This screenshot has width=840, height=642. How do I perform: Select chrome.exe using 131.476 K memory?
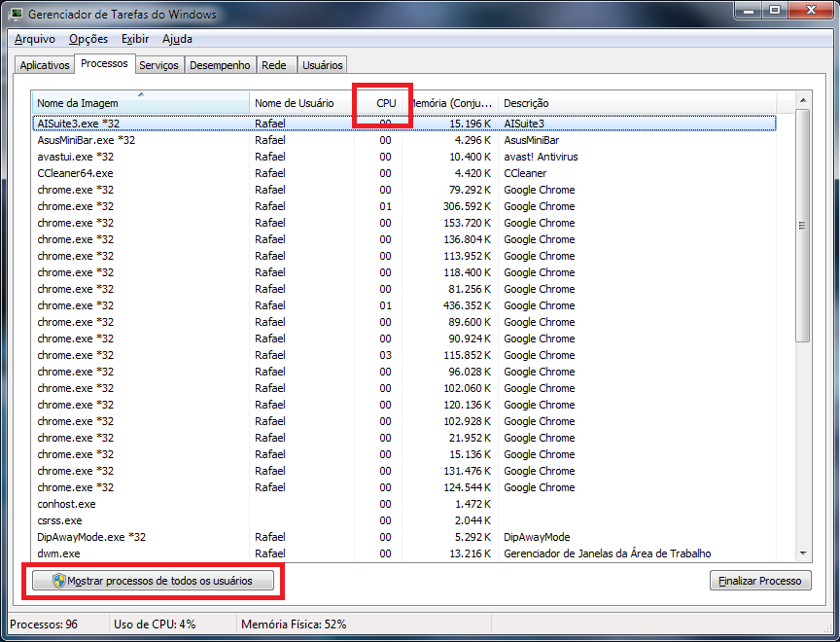[x=404, y=471]
